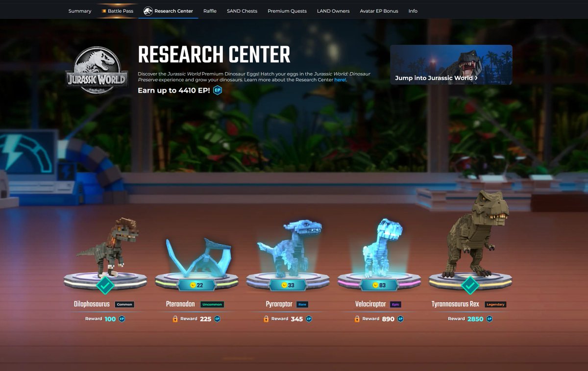Click the EP icon next to Reward 345

tap(309, 319)
